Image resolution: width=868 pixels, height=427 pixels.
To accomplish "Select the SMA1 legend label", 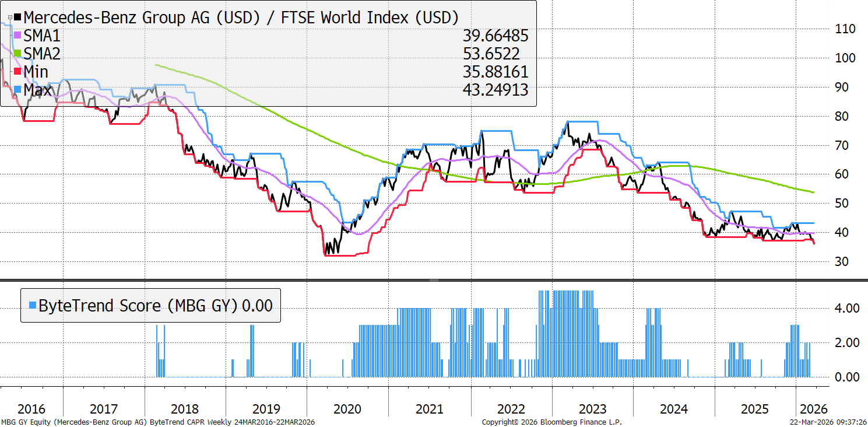I will [x=42, y=36].
